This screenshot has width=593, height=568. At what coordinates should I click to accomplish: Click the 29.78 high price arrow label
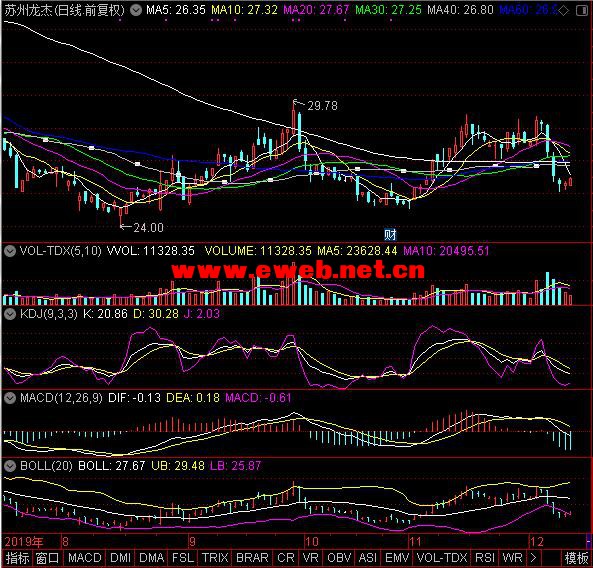click(x=316, y=105)
